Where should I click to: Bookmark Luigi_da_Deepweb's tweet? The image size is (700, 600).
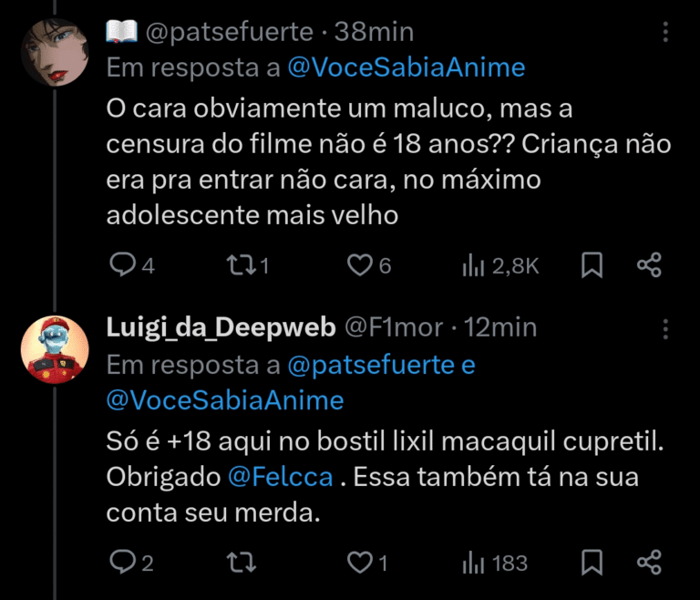click(x=592, y=563)
